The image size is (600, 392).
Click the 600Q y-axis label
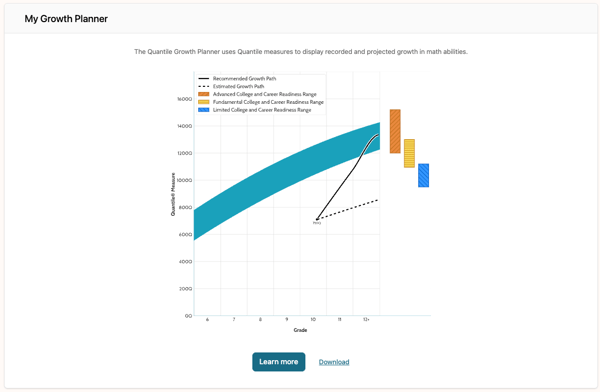[185, 235]
